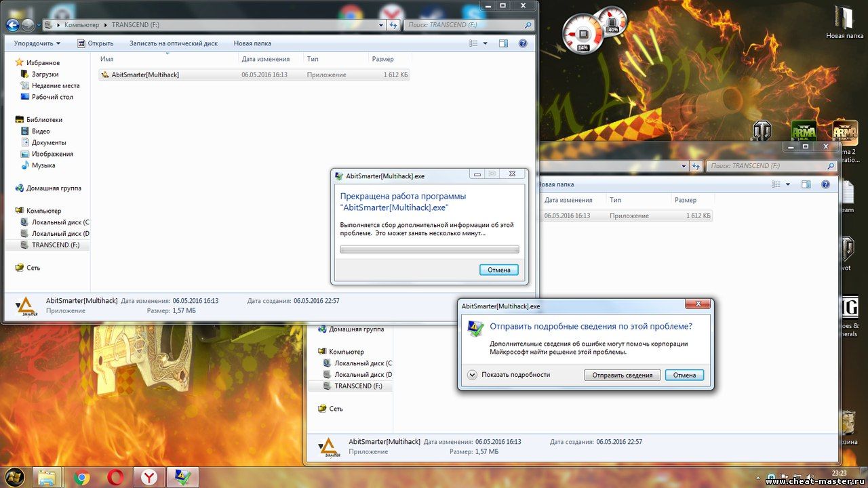Open the address bar history dropdown
The width and height of the screenshot is (868, 488).
[x=380, y=25]
